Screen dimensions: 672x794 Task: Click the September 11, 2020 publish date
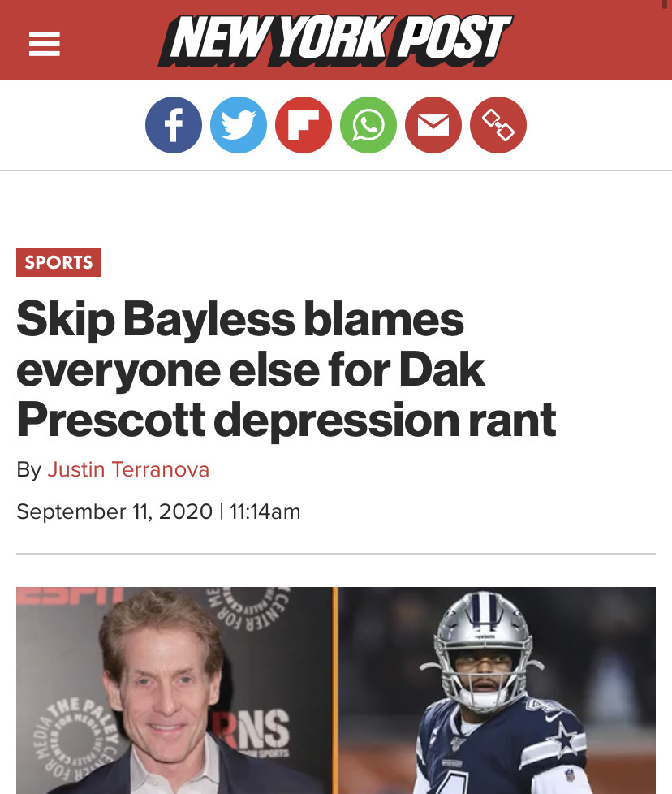(x=114, y=511)
